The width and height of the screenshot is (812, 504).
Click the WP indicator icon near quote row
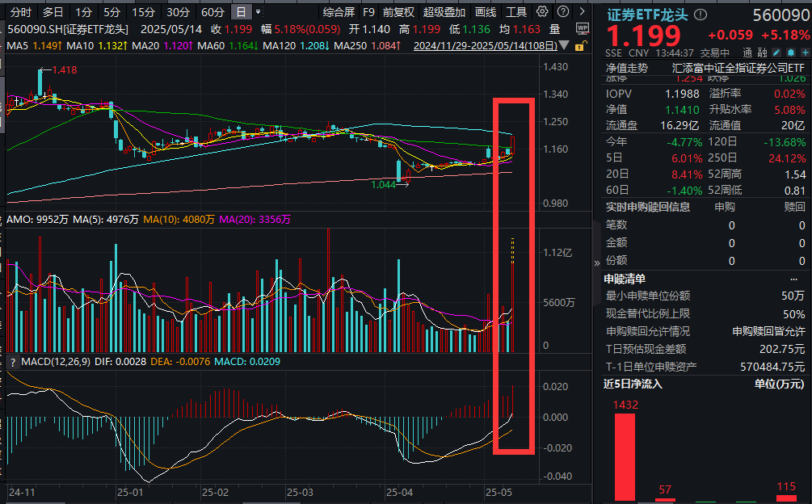coord(582,27)
